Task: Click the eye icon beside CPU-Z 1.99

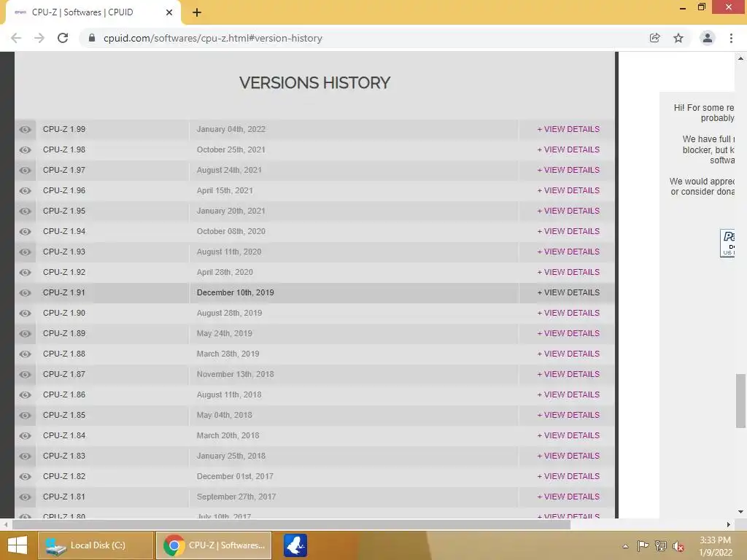Action: [x=26, y=130]
